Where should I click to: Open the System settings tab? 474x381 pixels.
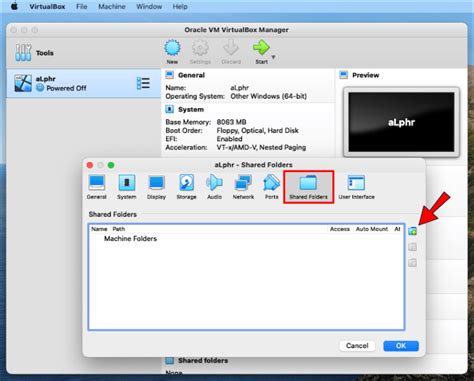(127, 187)
